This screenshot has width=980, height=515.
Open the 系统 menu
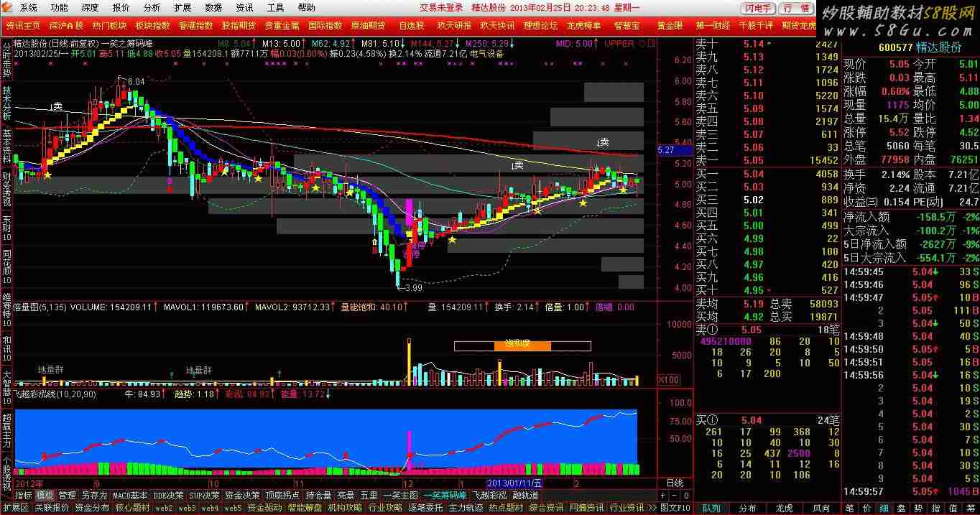click(29, 8)
